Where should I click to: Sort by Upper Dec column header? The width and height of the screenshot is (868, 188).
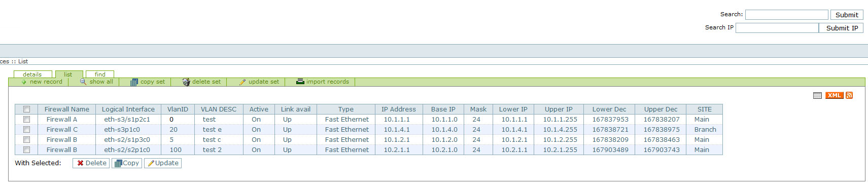pyautogui.click(x=661, y=109)
